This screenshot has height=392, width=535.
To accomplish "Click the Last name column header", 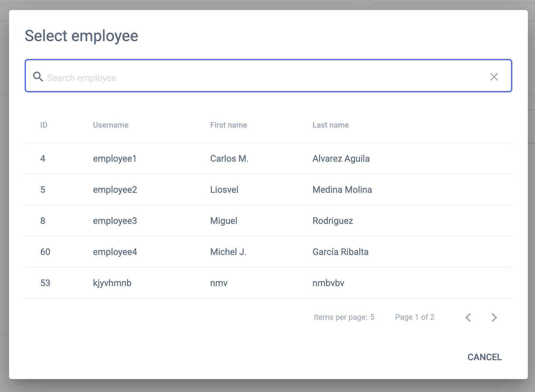I will click(330, 125).
